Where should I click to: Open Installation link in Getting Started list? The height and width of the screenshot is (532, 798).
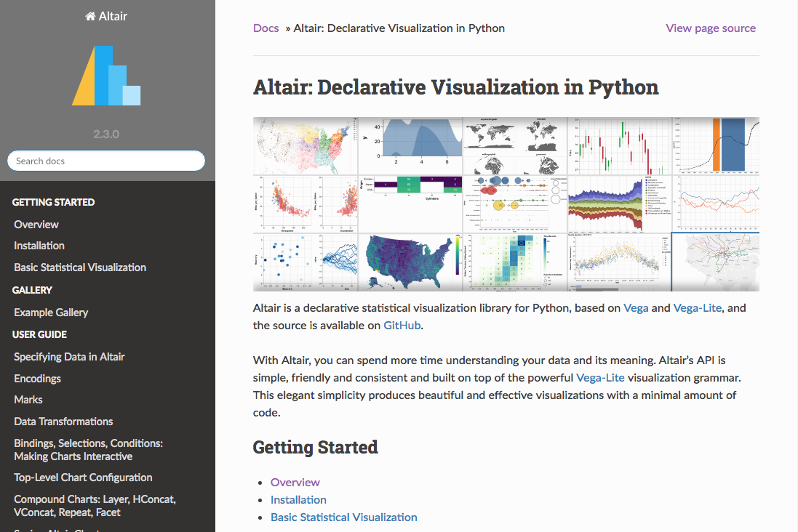(298, 500)
